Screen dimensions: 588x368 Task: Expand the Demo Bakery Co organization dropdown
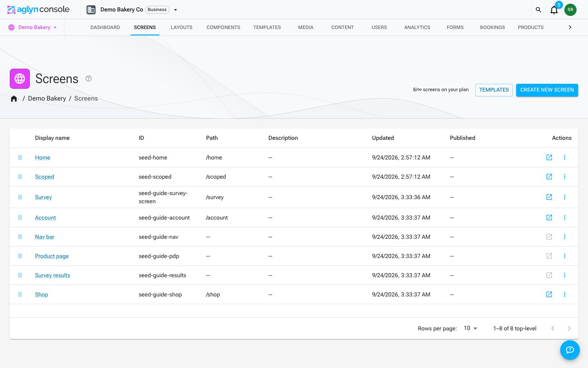click(x=176, y=10)
